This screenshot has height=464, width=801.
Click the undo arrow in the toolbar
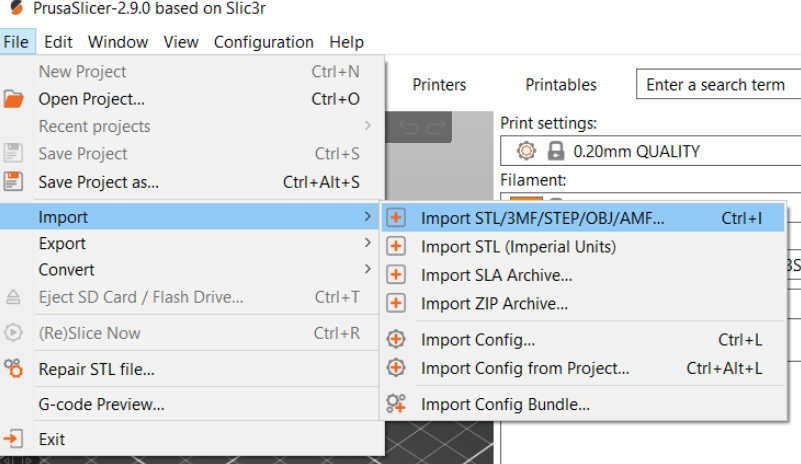(x=408, y=127)
